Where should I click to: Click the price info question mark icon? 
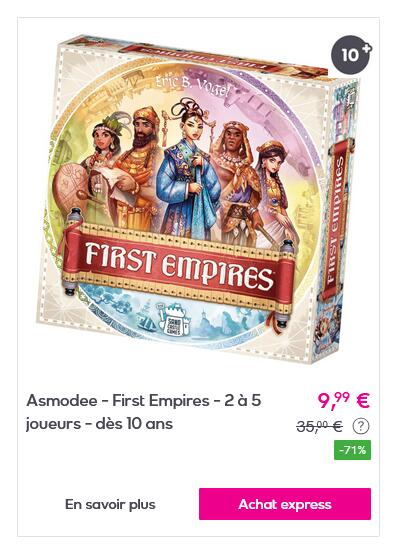361,426
